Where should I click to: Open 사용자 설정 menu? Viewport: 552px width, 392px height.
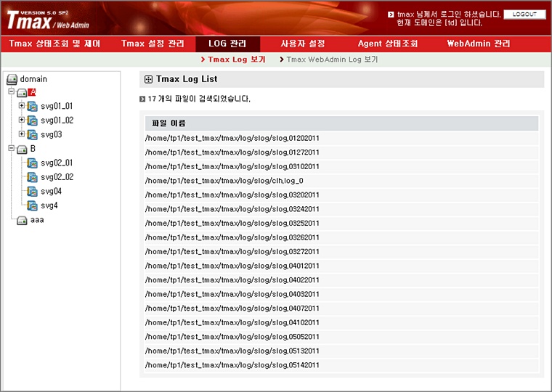coord(303,44)
